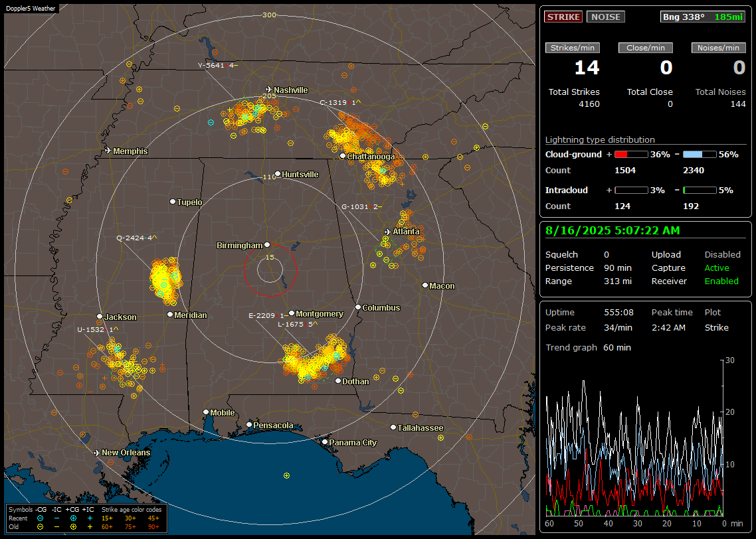Select the Meridian city dot marker

[169, 314]
